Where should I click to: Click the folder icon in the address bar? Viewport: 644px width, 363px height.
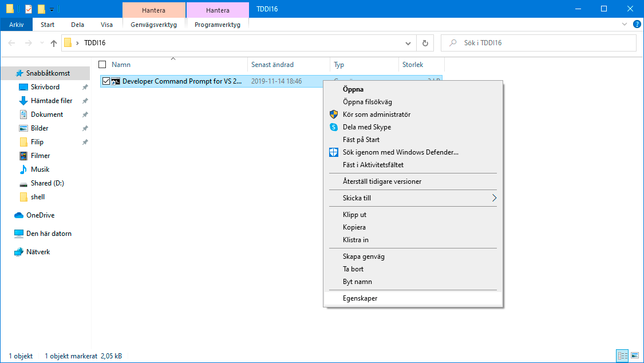pos(68,43)
